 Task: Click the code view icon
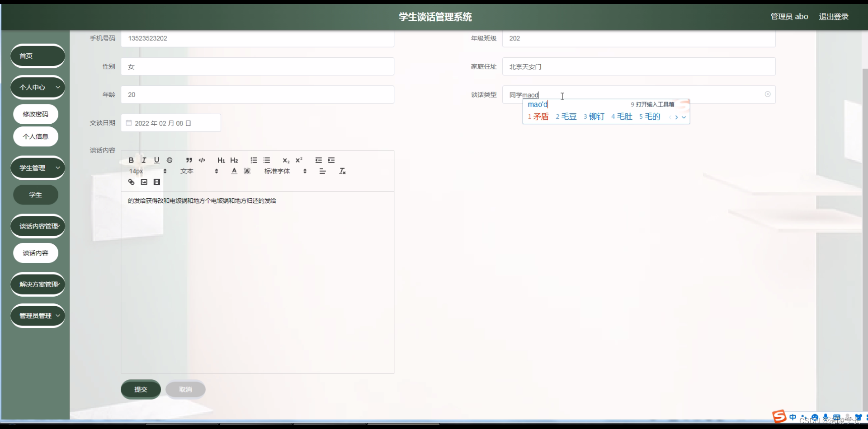point(202,160)
